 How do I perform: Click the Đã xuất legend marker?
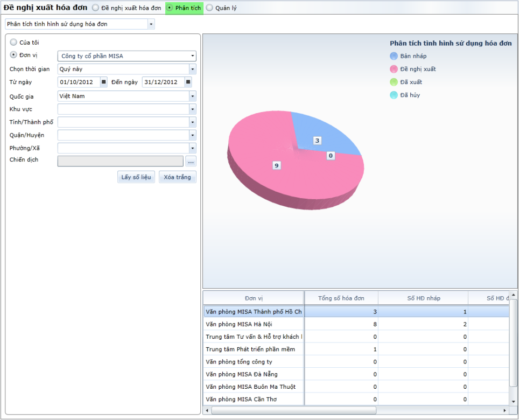[x=394, y=82]
